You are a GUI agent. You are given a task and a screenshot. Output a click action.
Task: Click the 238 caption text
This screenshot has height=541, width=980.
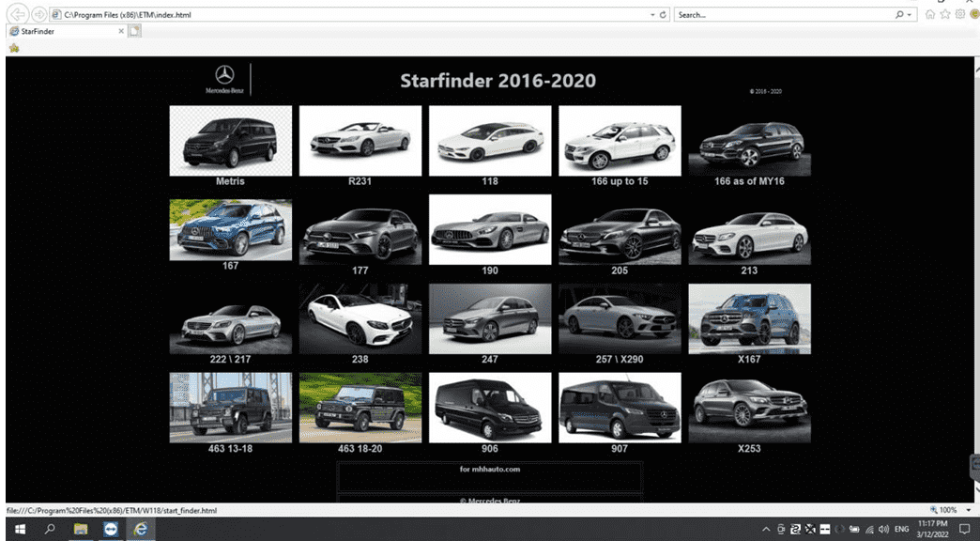tap(360, 360)
